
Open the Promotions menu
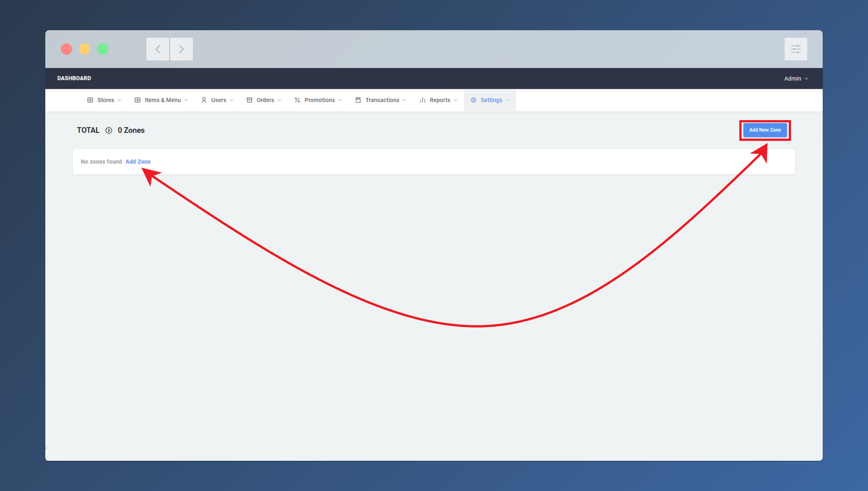318,100
